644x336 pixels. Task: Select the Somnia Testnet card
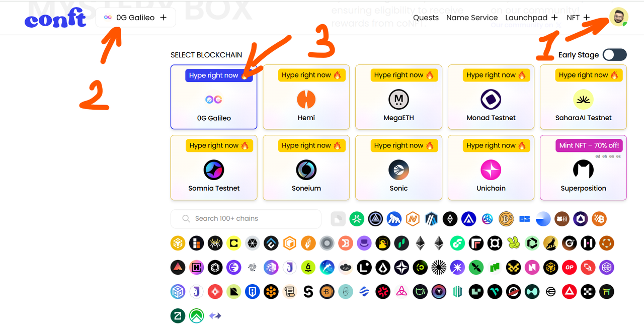(214, 167)
